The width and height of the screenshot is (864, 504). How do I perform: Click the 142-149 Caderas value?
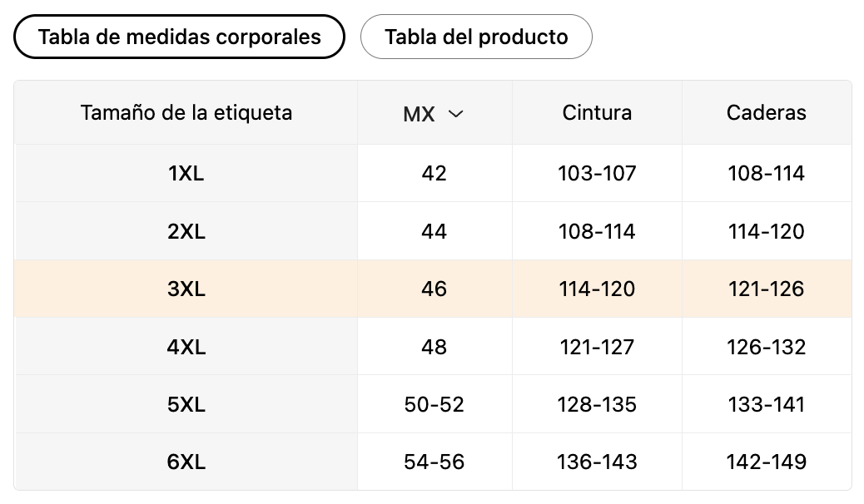[766, 462]
